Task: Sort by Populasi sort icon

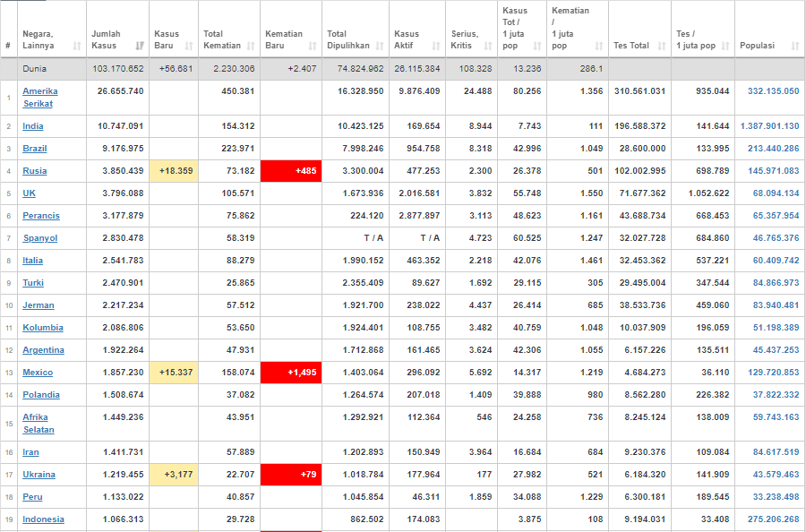Action: tap(794, 46)
